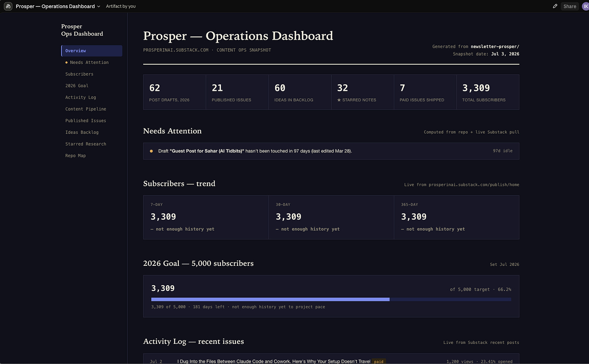The width and height of the screenshot is (589, 364).
Task: Click the 30-DAY subscriber trend card
Action: click(331, 217)
